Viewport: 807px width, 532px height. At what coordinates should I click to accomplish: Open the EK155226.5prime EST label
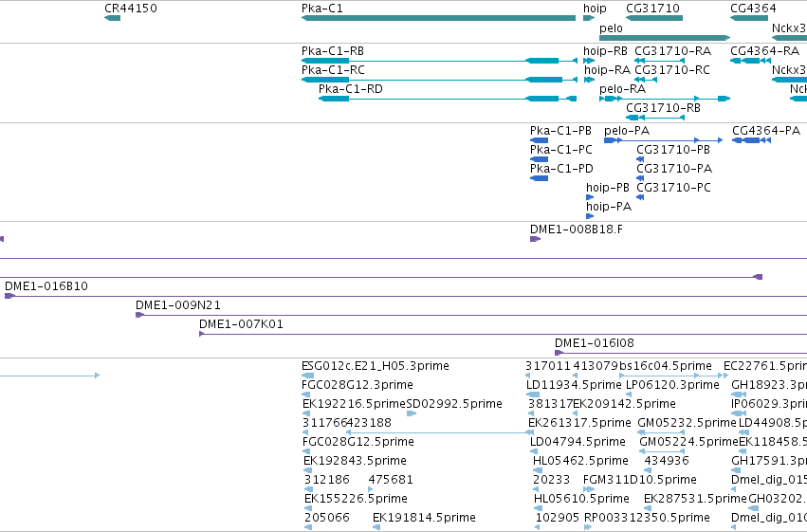click(356, 500)
